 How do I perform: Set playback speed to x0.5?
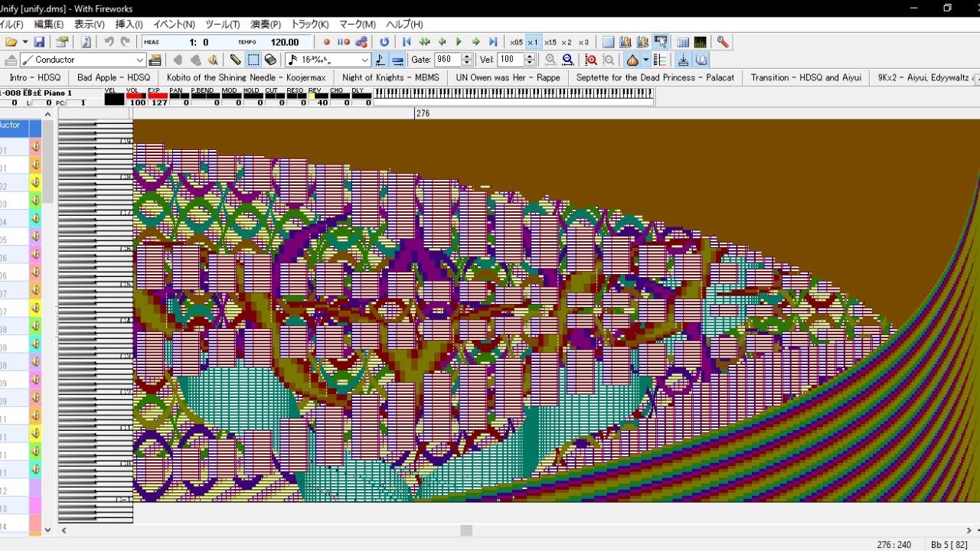[x=517, y=42]
